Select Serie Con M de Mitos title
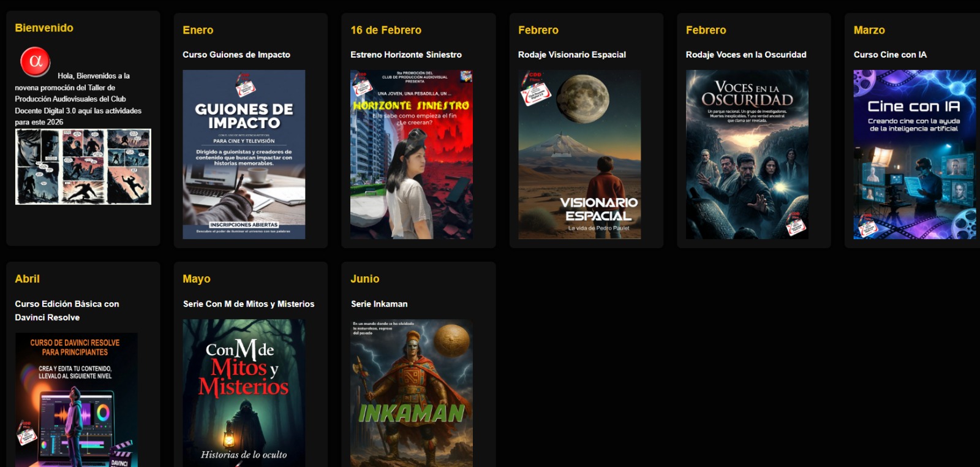 click(x=249, y=304)
